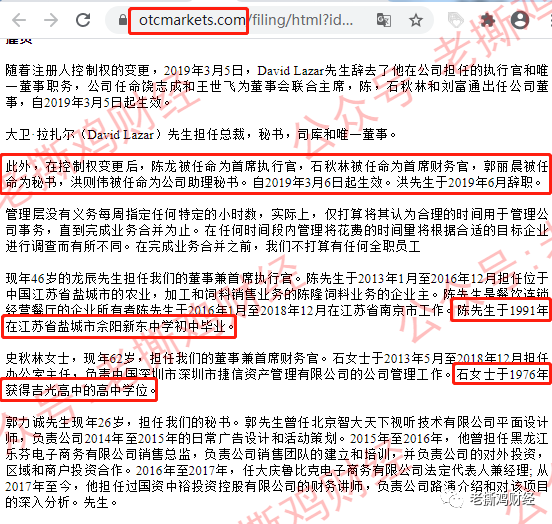The width and height of the screenshot is (552, 524).
Task: View site security via the padlock icon
Action: pos(123,20)
